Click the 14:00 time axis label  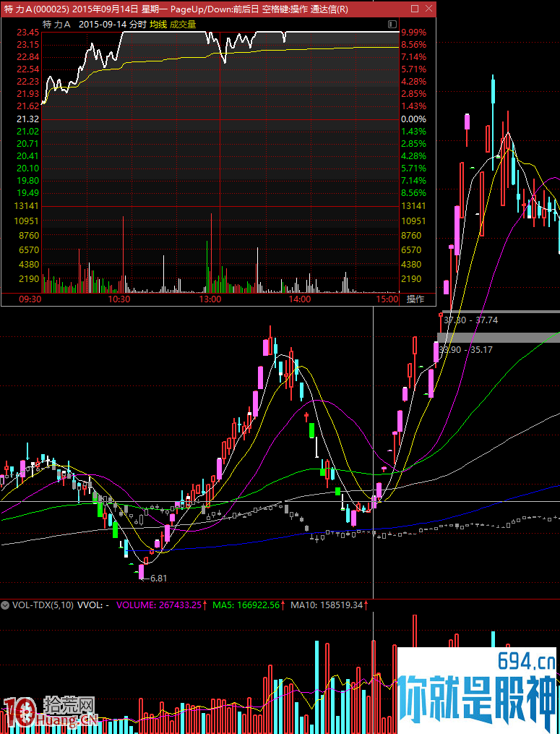pos(300,299)
